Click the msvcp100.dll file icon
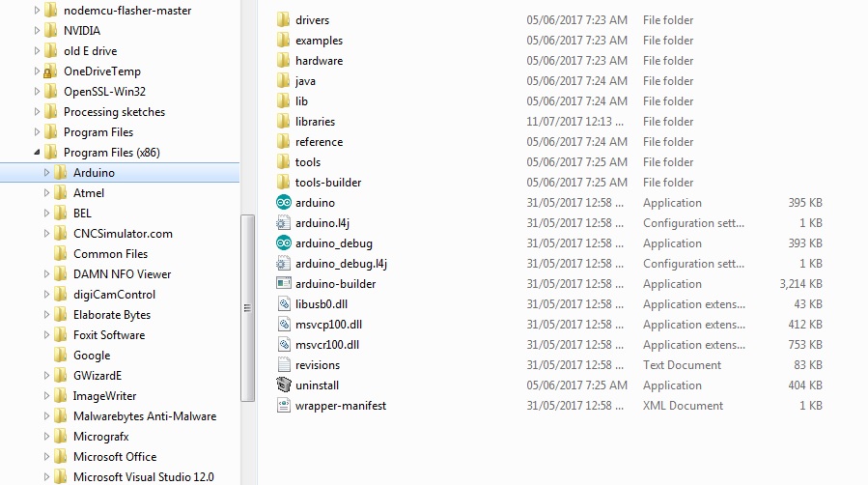 point(284,325)
